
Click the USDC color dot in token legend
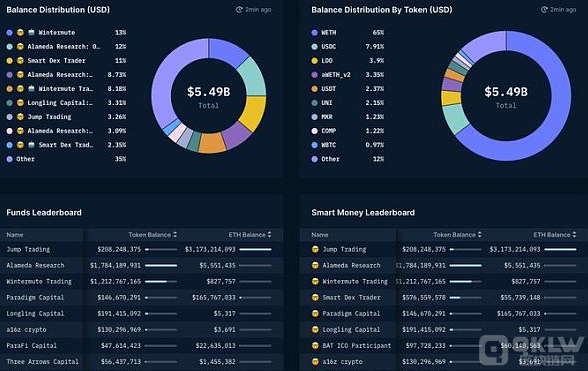pos(315,47)
